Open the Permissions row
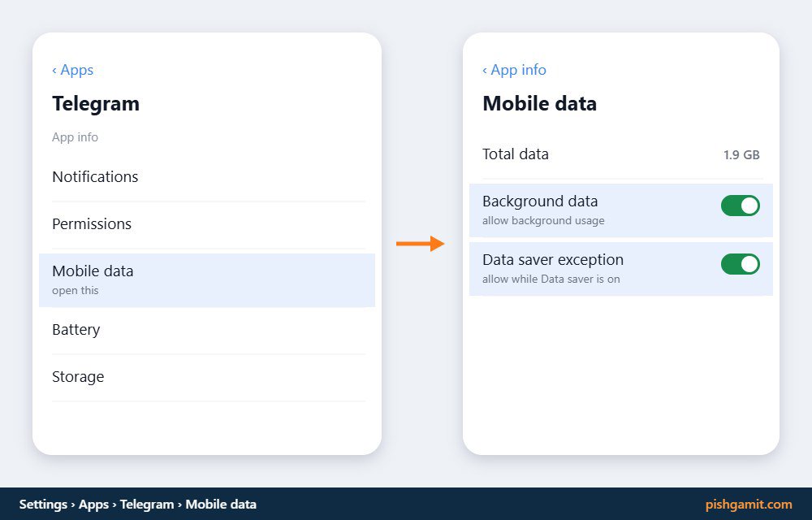 pyautogui.click(x=209, y=224)
